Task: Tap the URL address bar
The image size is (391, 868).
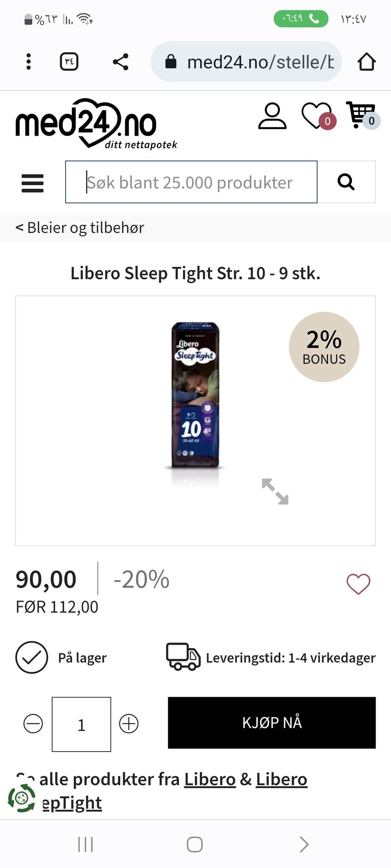Action: point(246,62)
